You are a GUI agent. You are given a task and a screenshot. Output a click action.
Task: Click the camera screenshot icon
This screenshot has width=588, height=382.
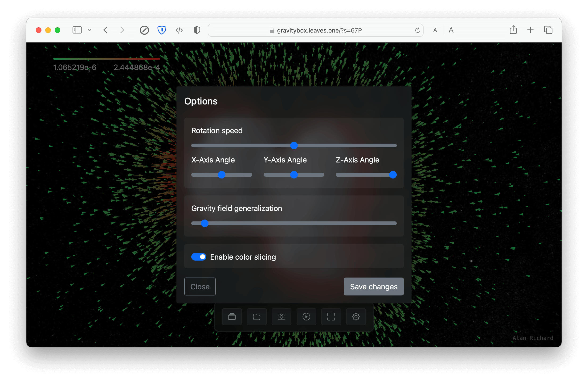tap(282, 317)
